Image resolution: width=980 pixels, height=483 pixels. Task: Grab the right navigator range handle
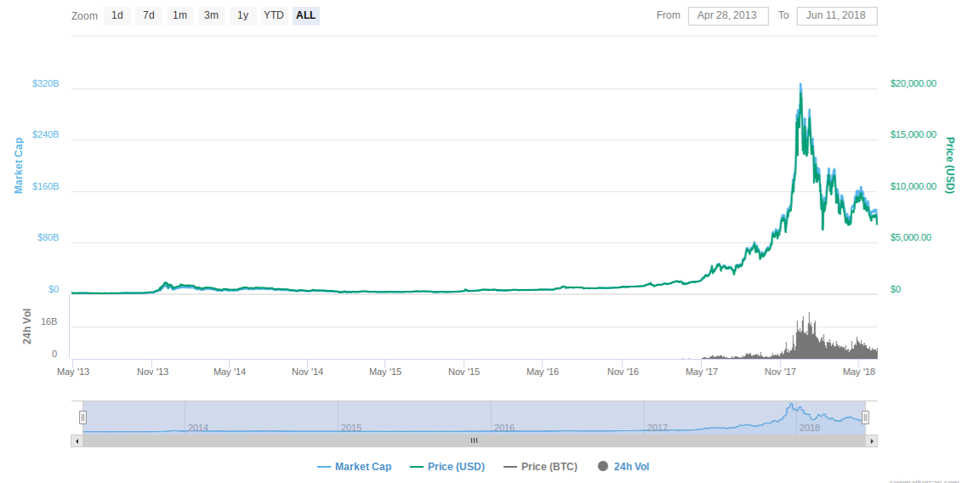(865, 418)
